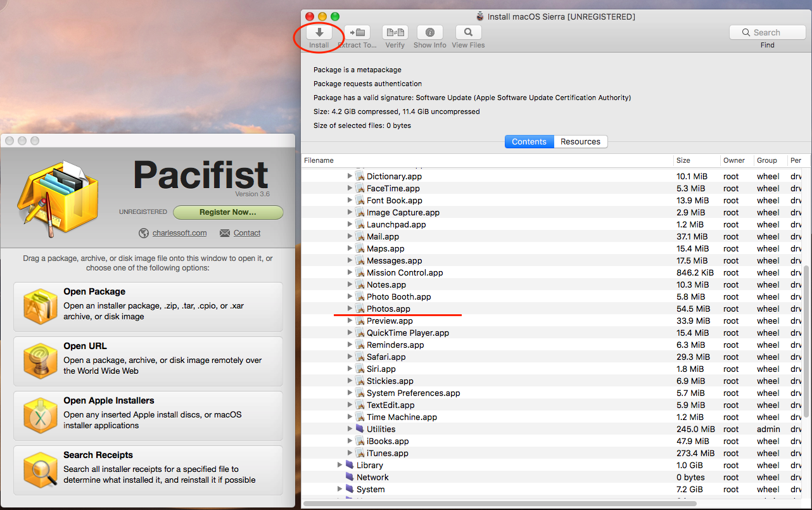Viewport: 812px width, 510px height.
Task: Select the Font Book.app file icon
Action: (360, 200)
